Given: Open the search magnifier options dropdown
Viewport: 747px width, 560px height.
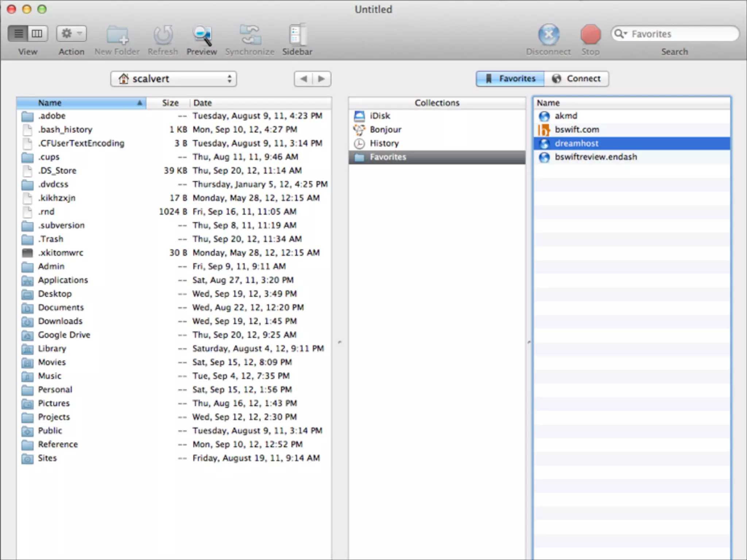Looking at the screenshot, I should (x=620, y=34).
